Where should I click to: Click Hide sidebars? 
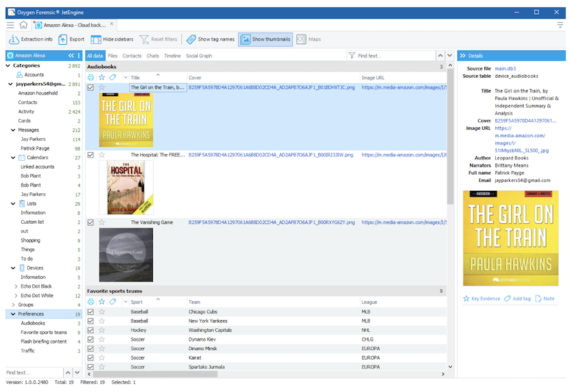pyautogui.click(x=112, y=39)
